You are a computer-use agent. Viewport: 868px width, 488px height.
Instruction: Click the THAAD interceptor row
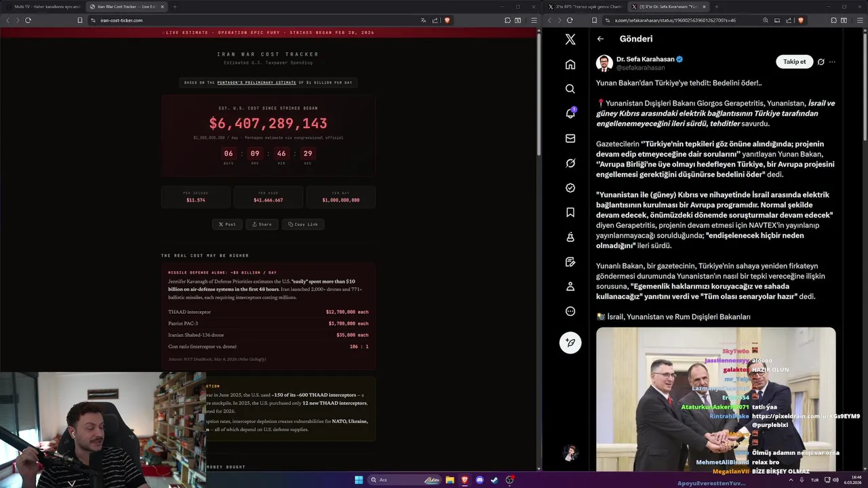click(269, 312)
